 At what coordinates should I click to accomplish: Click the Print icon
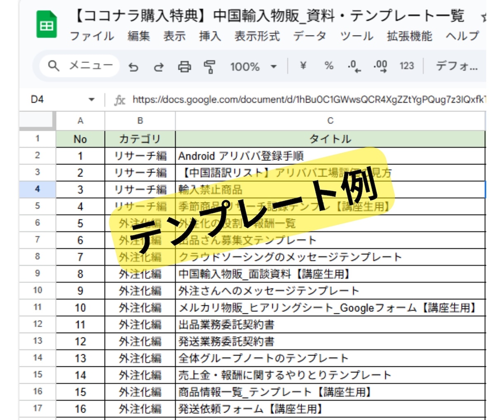(184, 67)
